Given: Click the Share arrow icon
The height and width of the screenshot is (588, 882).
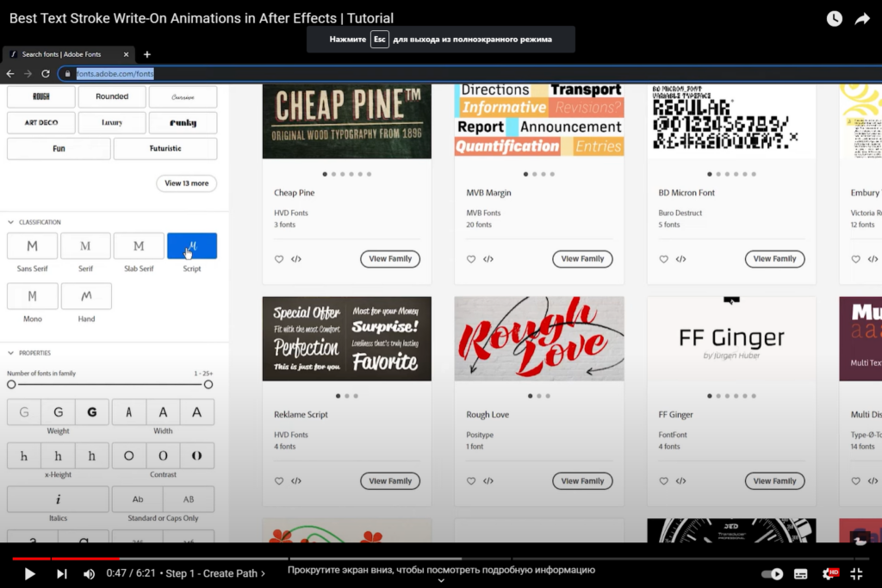Looking at the screenshot, I should click(862, 19).
